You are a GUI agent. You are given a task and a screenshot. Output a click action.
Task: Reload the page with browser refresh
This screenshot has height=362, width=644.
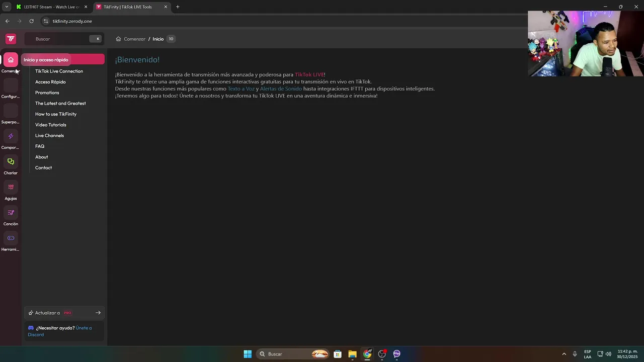click(x=31, y=21)
